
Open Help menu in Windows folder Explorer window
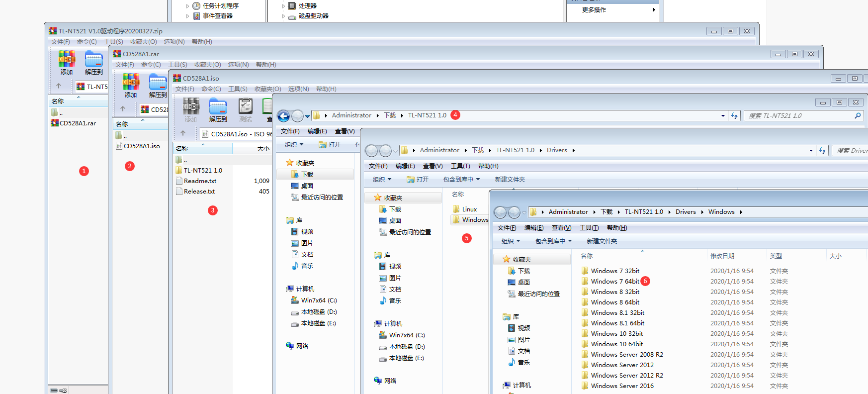point(616,228)
